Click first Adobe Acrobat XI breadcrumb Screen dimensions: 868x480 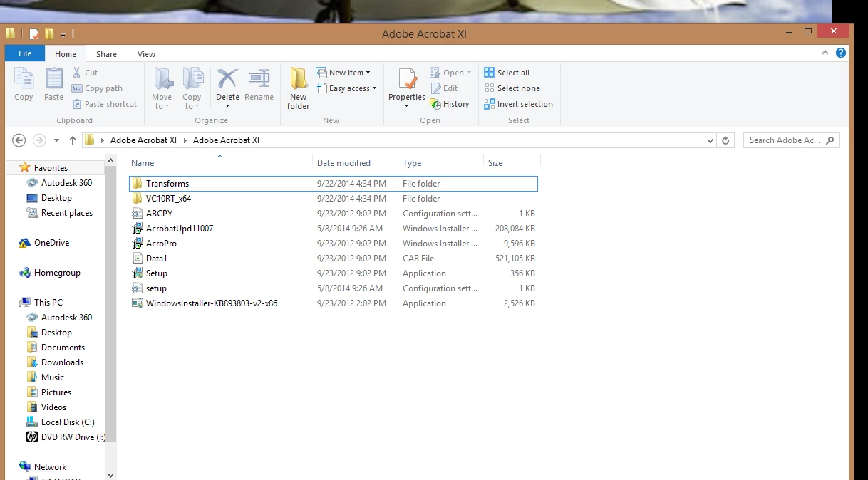(143, 140)
